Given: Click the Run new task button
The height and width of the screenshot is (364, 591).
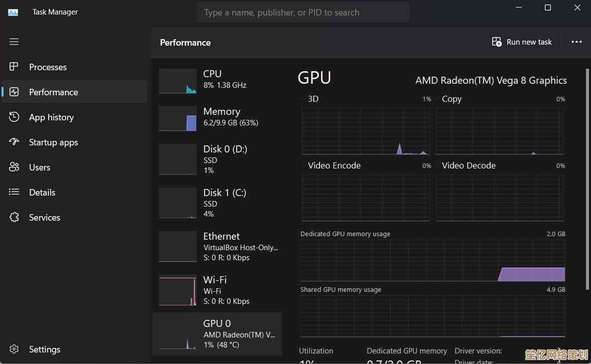Looking at the screenshot, I should click(522, 42).
